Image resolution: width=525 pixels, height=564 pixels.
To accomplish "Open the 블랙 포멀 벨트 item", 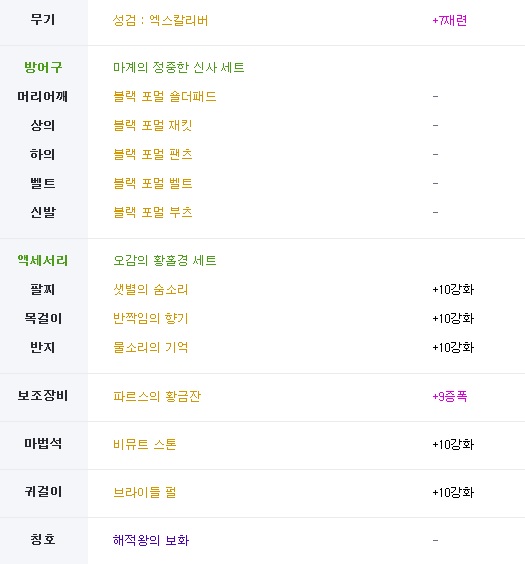I will pyautogui.click(x=153, y=183).
